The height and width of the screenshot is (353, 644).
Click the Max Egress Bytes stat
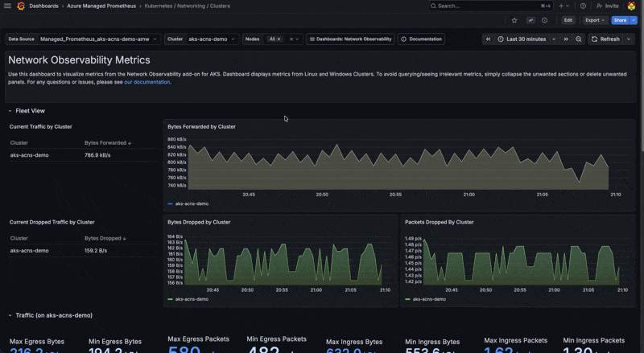[x=37, y=345]
